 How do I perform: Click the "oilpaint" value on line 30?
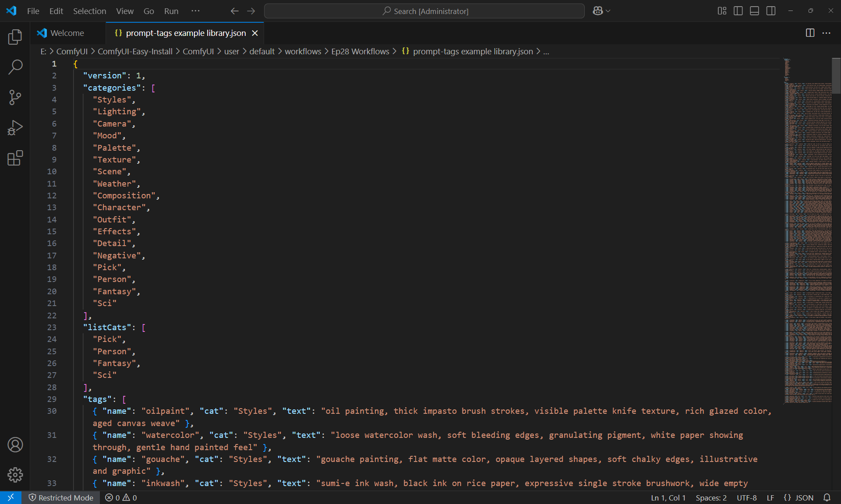coord(165,411)
